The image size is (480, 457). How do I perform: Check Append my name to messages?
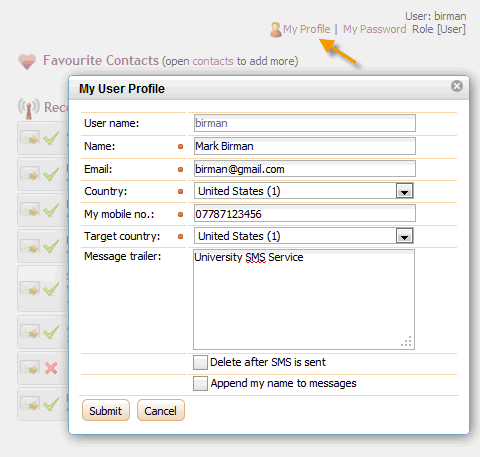200,383
